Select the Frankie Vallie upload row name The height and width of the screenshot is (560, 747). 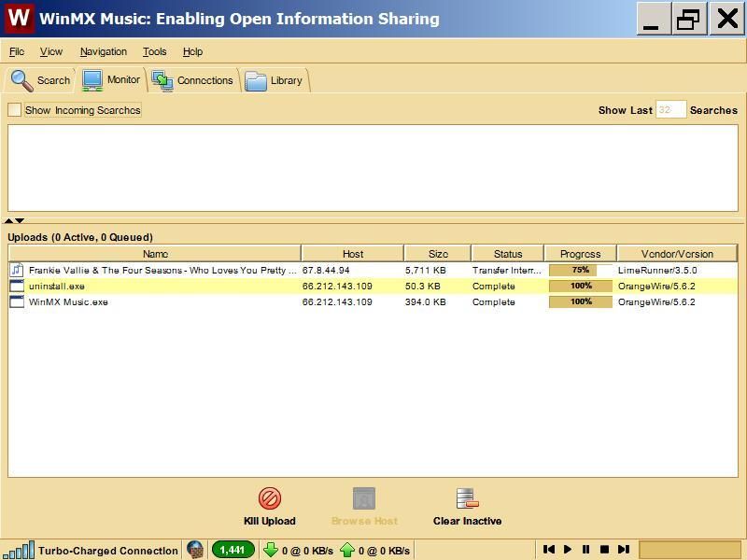click(x=162, y=271)
